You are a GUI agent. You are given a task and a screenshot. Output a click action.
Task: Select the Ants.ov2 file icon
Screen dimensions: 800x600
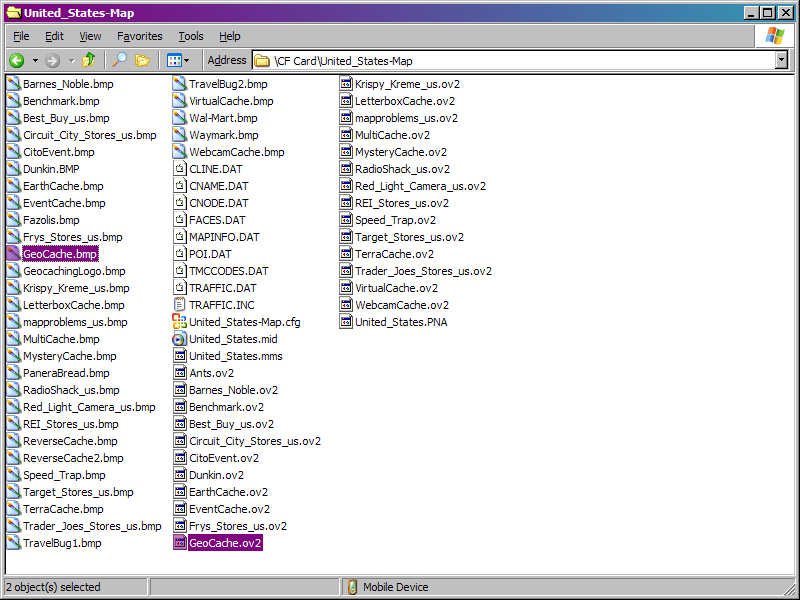tap(180, 373)
